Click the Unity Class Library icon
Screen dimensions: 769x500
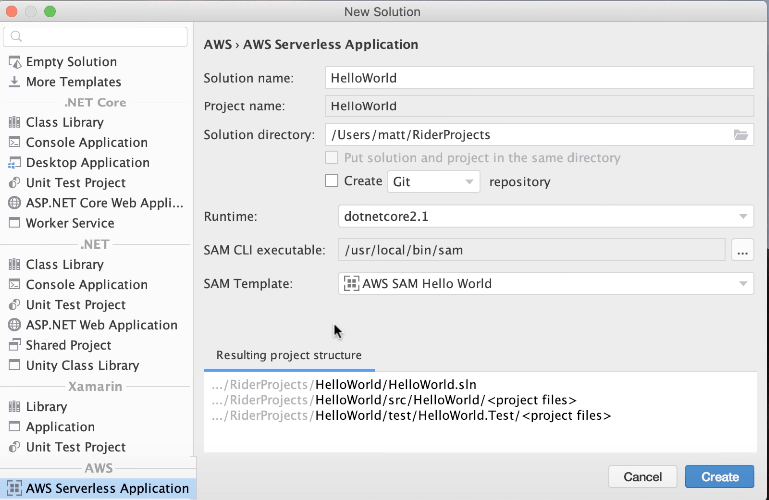(x=14, y=366)
